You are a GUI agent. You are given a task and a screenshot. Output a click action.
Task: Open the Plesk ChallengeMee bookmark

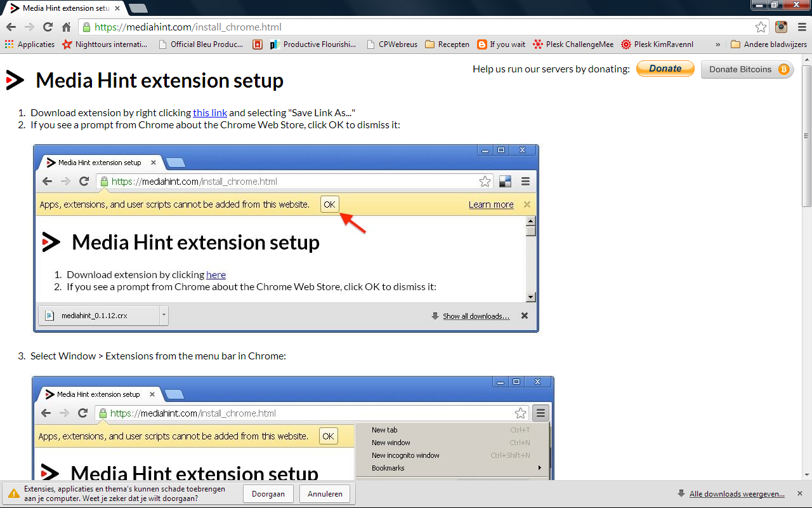click(x=573, y=44)
